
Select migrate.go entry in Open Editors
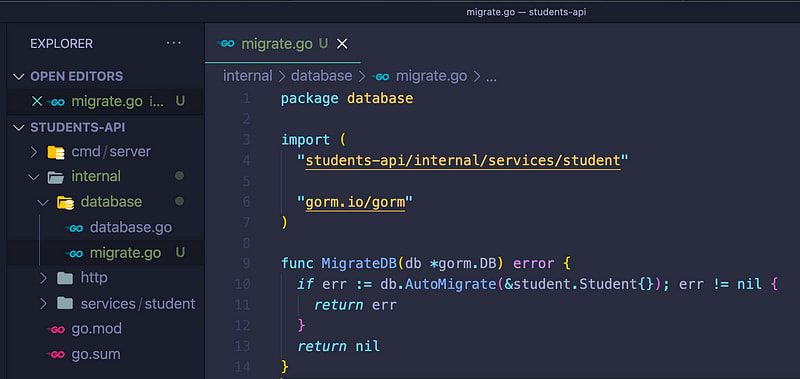[x=105, y=101]
